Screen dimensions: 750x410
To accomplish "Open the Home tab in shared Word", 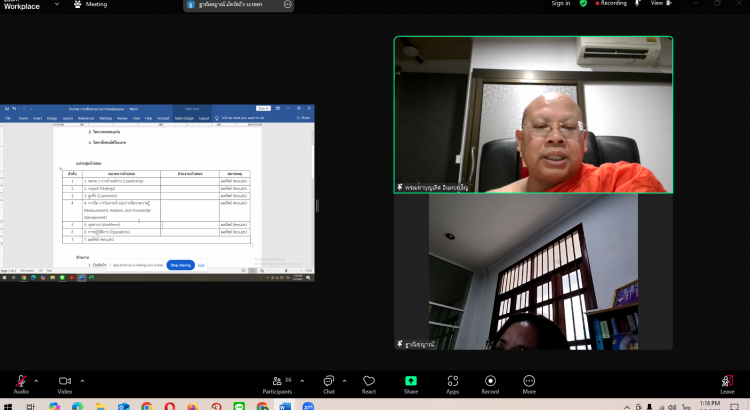I will (23, 118).
